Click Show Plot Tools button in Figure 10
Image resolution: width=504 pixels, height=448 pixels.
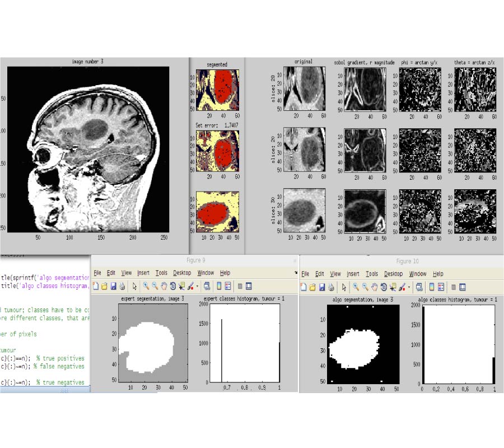pyautogui.click(x=463, y=286)
